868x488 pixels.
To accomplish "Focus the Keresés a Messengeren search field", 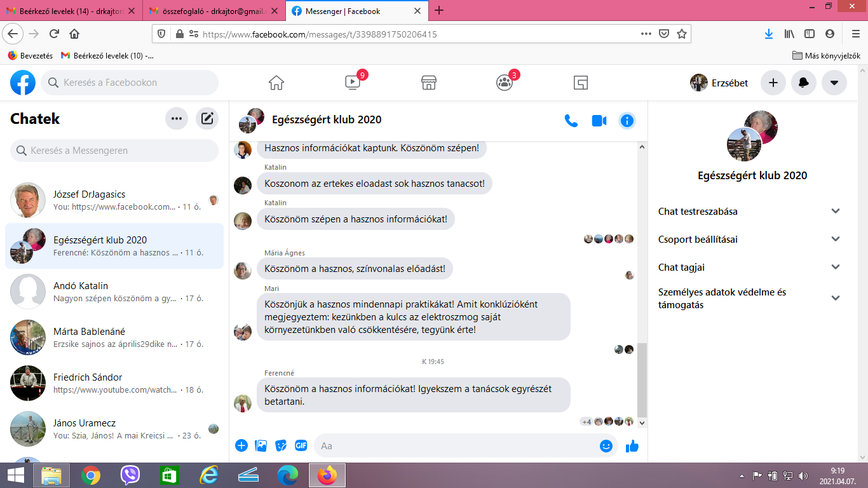I will point(114,151).
